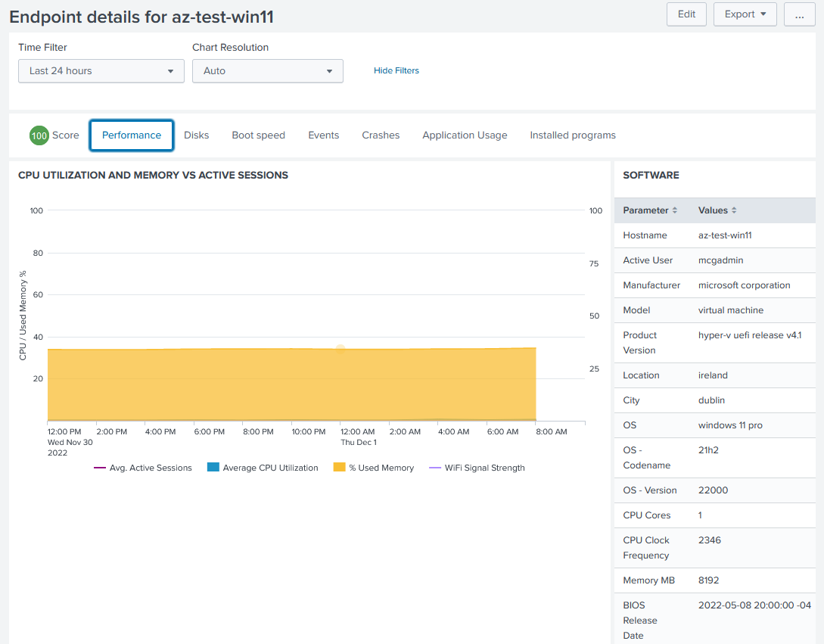Click the OS Codename value 21h2
Screen dimensions: 824x644
(x=708, y=450)
